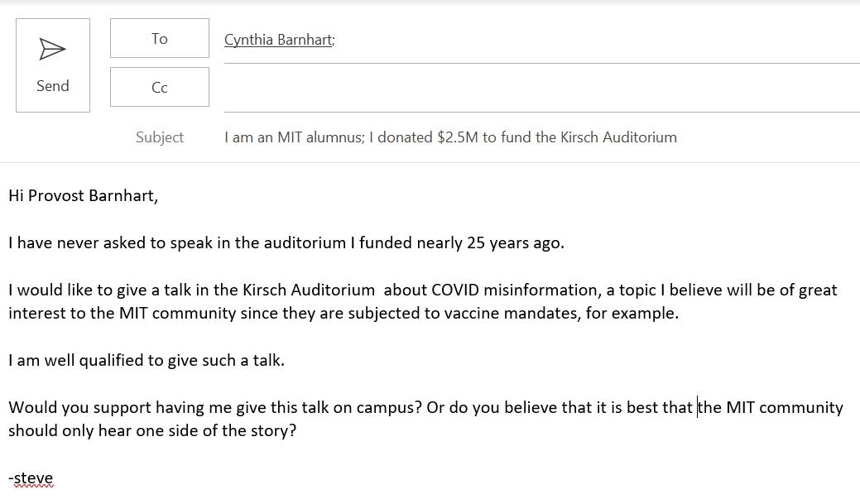
Task: Click the paper plane Send icon
Action: coord(52,50)
